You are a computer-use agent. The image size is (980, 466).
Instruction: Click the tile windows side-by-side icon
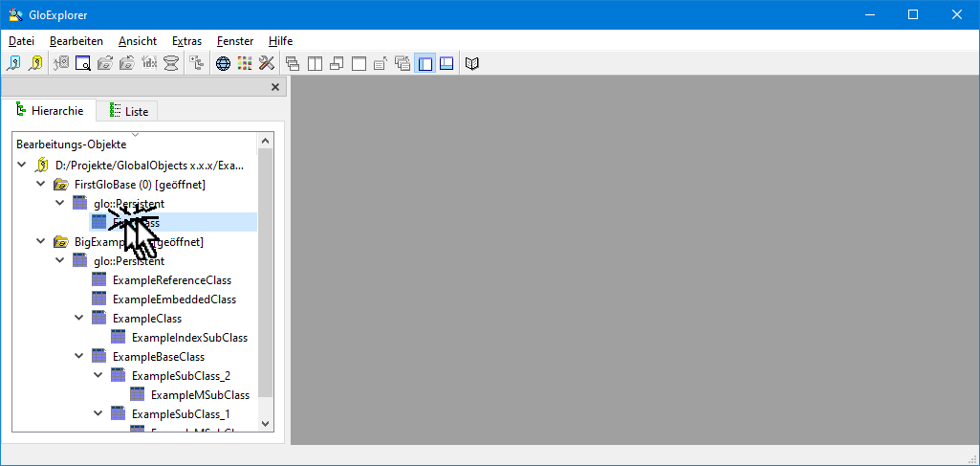tap(315, 63)
